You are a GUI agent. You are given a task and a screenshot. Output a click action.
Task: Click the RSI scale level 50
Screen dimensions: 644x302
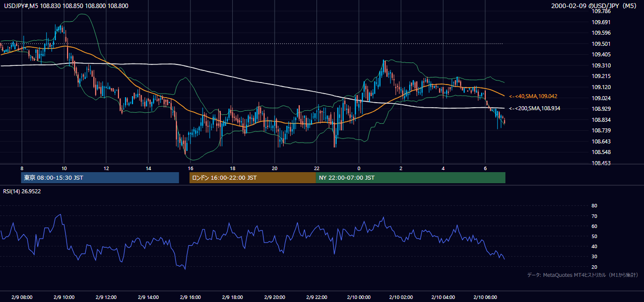point(595,236)
